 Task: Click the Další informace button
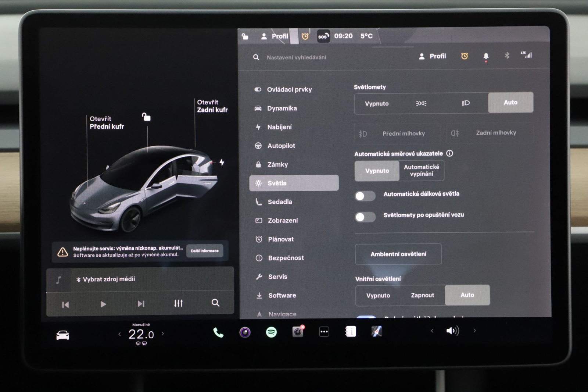coord(205,251)
